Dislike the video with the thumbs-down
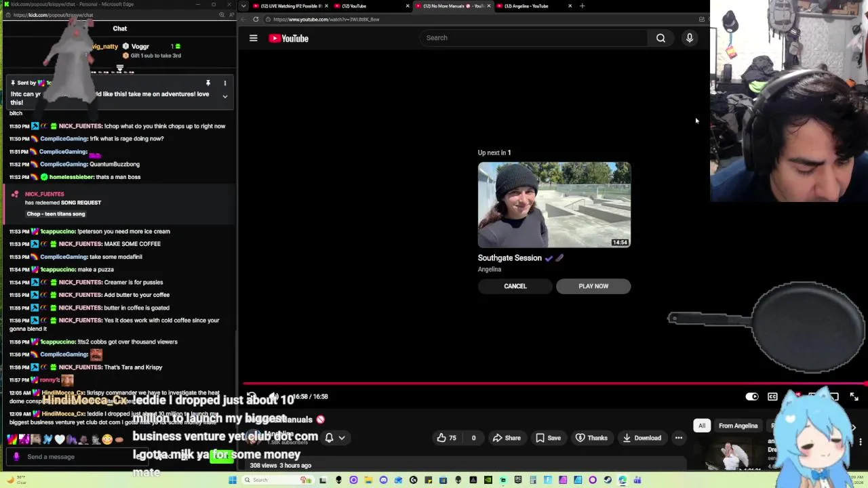 coord(473,438)
